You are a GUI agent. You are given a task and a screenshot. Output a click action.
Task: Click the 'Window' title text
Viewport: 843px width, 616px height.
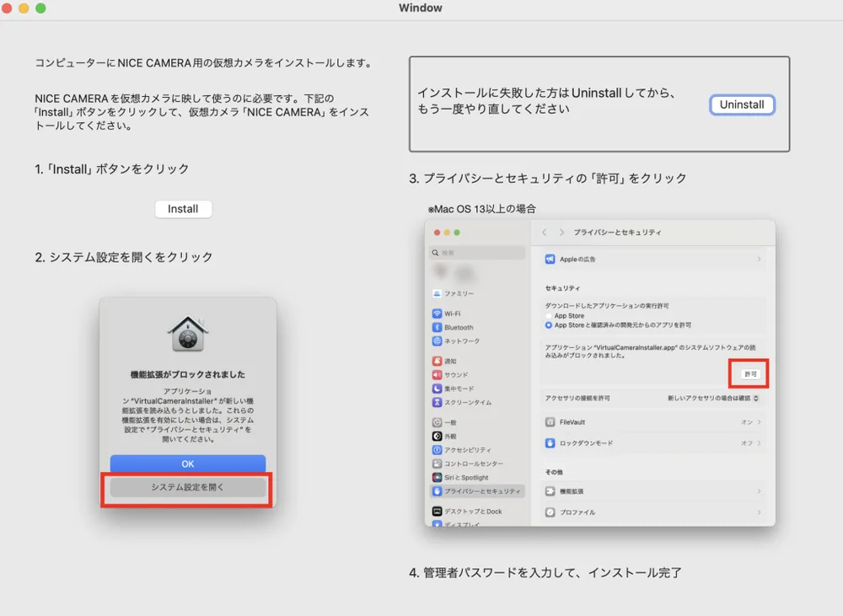pos(421,8)
